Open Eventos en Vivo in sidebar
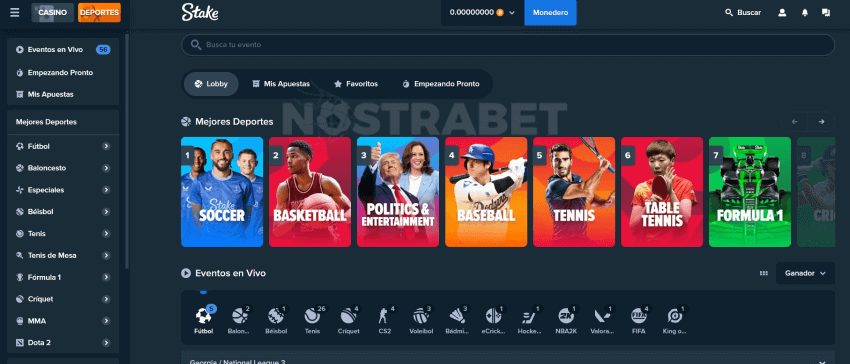 (x=63, y=49)
